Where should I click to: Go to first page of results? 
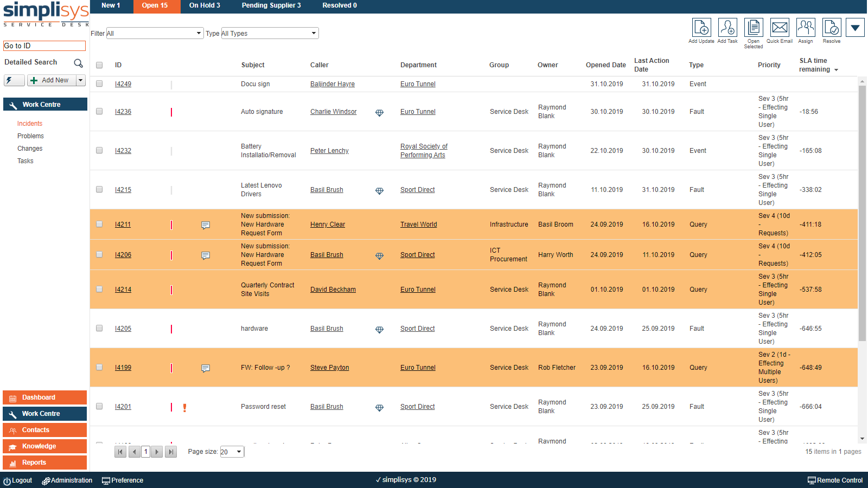[120, 452]
